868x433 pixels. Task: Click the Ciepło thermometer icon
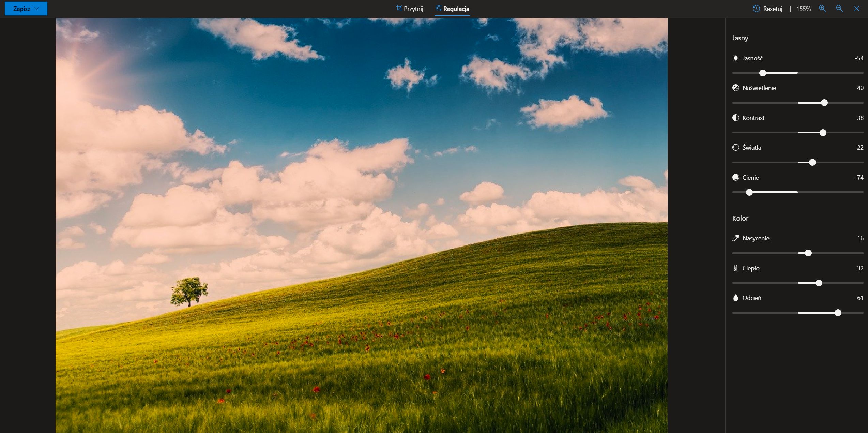[x=736, y=268]
